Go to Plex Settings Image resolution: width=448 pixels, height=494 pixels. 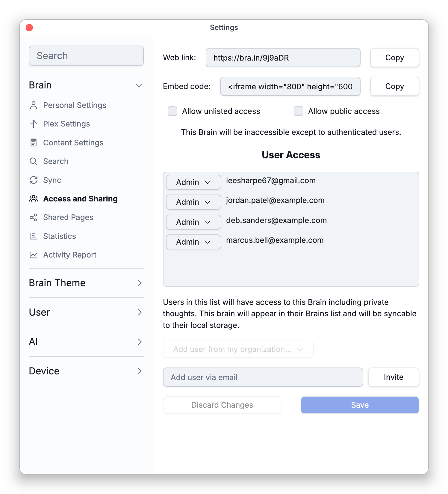coord(66,124)
